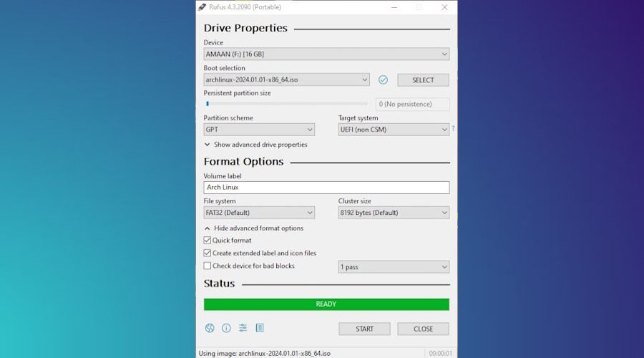Click the Rufus USB drive title bar icon

[x=202, y=7]
